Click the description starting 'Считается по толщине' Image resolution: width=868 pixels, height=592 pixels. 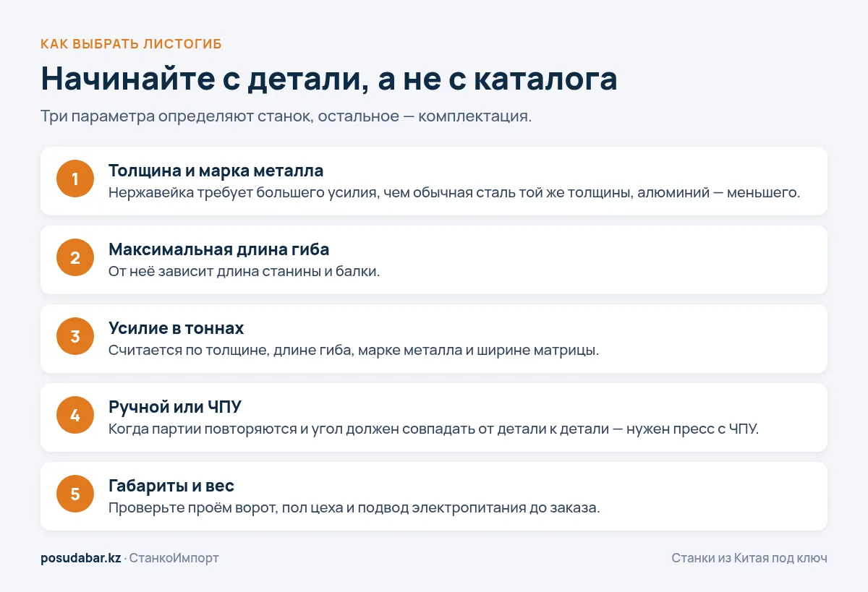[x=354, y=351]
